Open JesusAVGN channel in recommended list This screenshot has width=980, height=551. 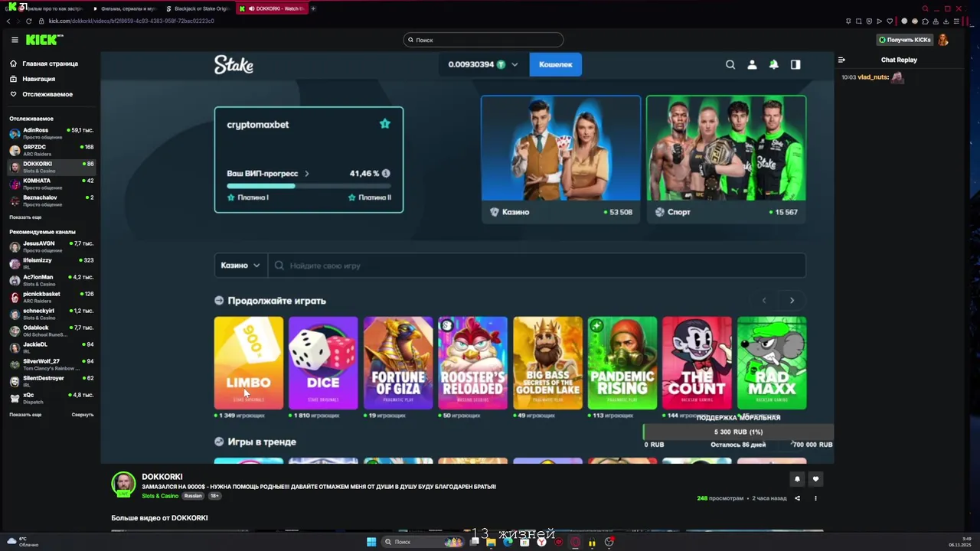coord(51,246)
